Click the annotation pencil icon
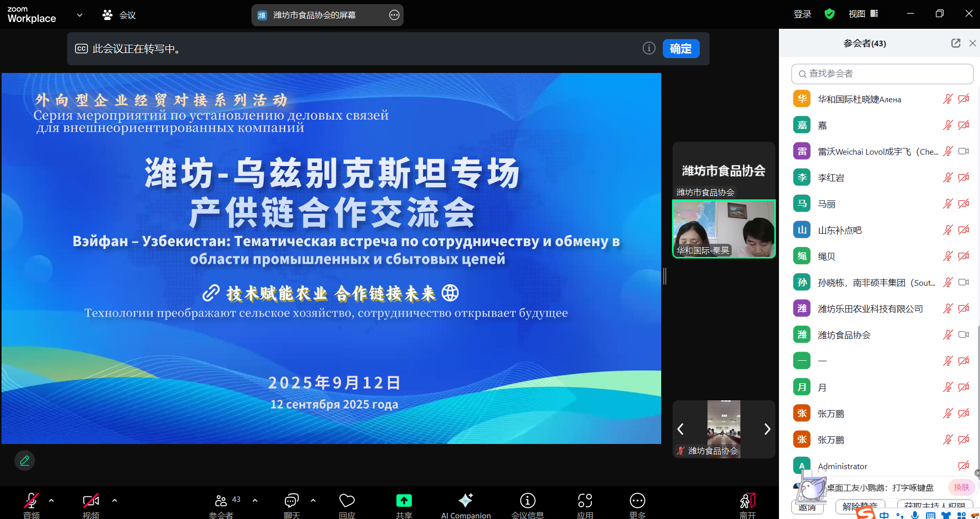Image resolution: width=980 pixels, height=519 pixels. click(x=25, y=460)
